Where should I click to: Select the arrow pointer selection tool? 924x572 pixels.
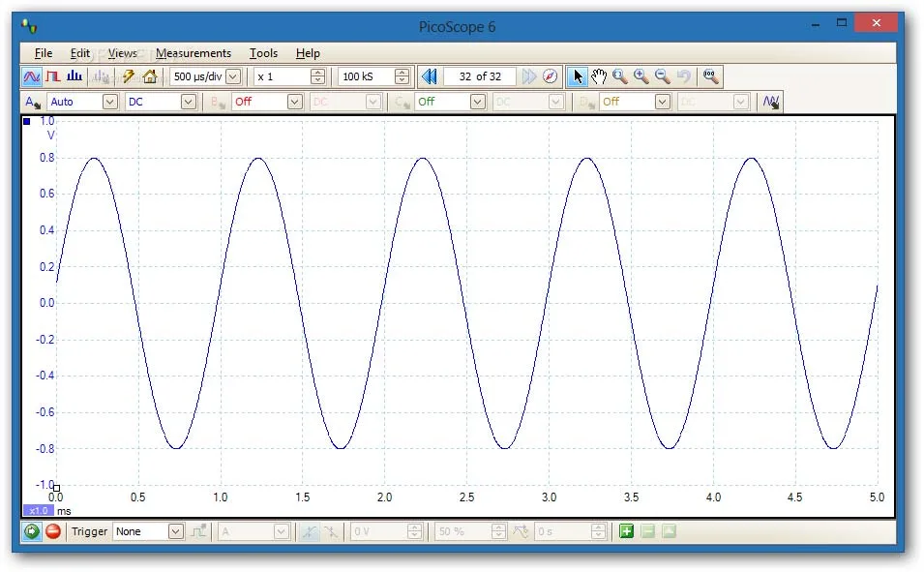[x=577, y=76]
